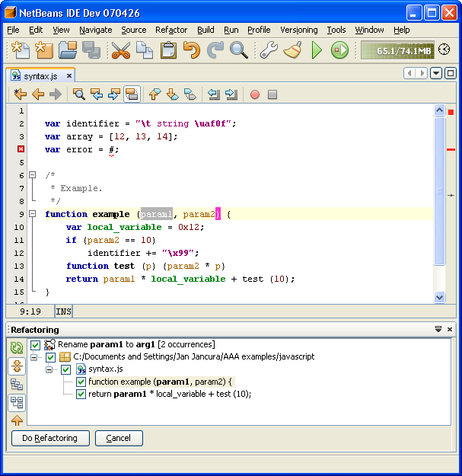Image resolution: width=462 pixels, height=476 pixels.
Task: Collapse the function fold at line 9
Action: (x=32, y=214)
